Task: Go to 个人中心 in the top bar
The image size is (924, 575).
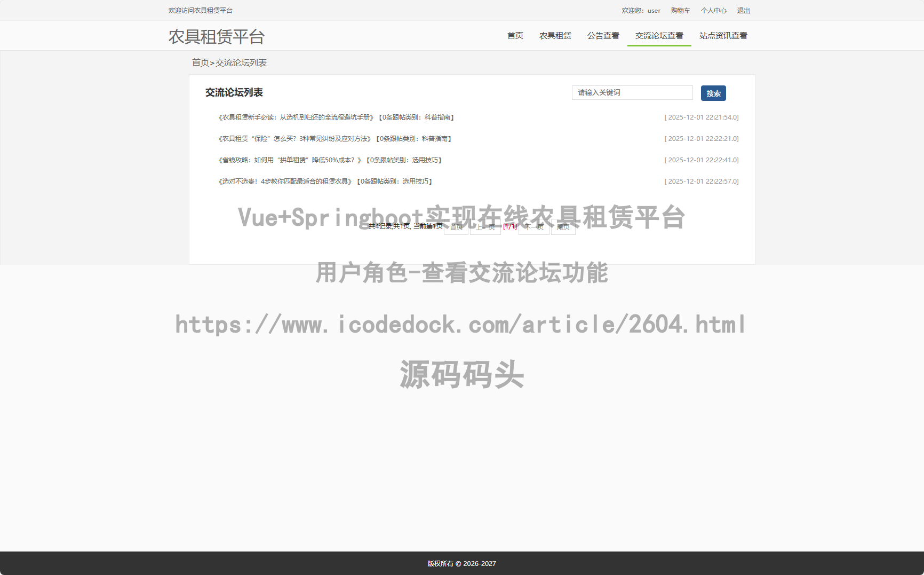Action: point(713,11)
